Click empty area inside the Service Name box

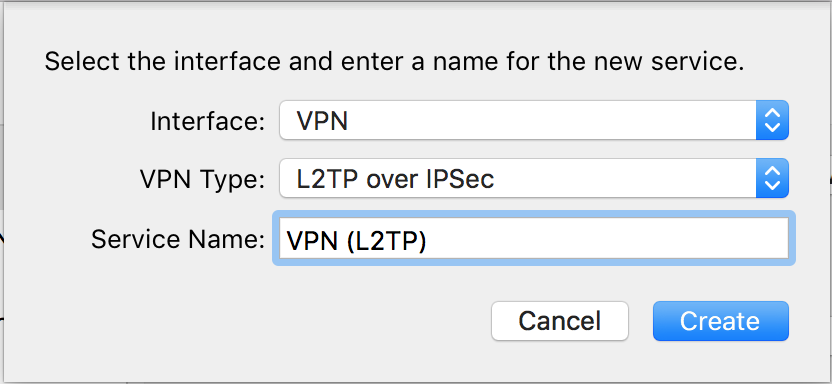[x=610, y=239]
